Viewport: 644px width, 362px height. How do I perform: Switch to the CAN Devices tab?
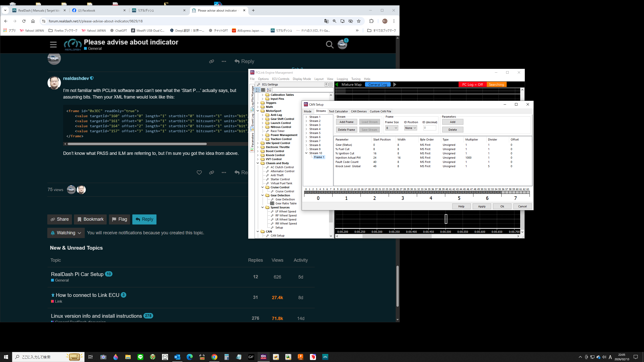coord(358,111)
